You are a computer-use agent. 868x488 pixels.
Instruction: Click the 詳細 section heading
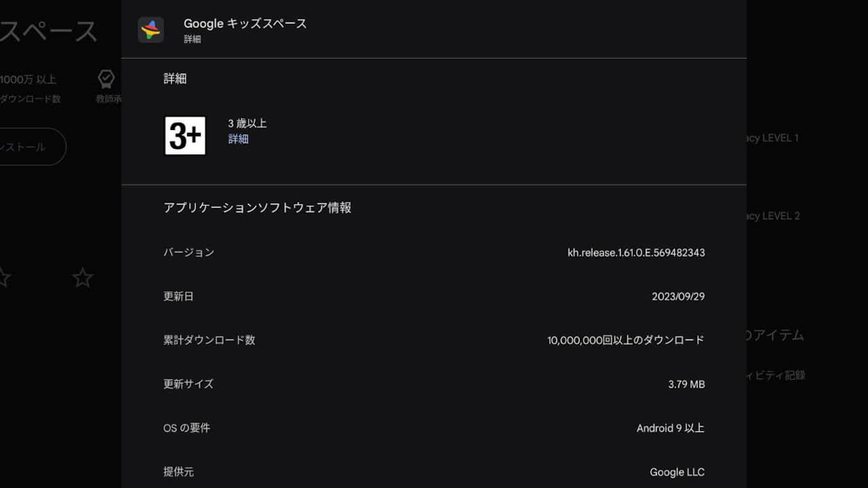click(x=175, y=79)
